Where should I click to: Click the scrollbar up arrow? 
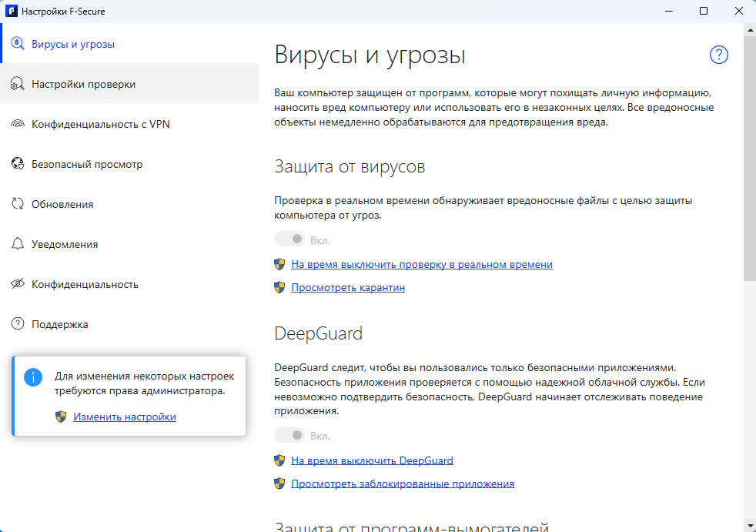pyautogui.click(x=750, y=29)
